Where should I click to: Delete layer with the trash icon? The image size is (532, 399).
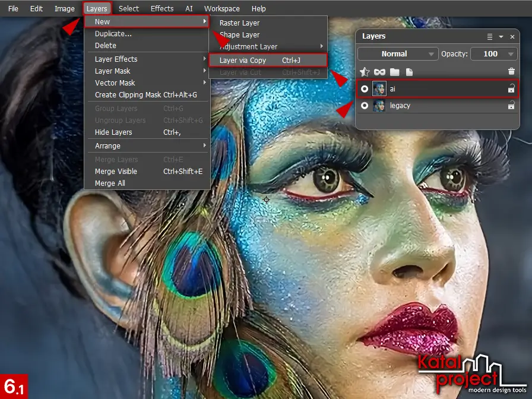[511, 72]
